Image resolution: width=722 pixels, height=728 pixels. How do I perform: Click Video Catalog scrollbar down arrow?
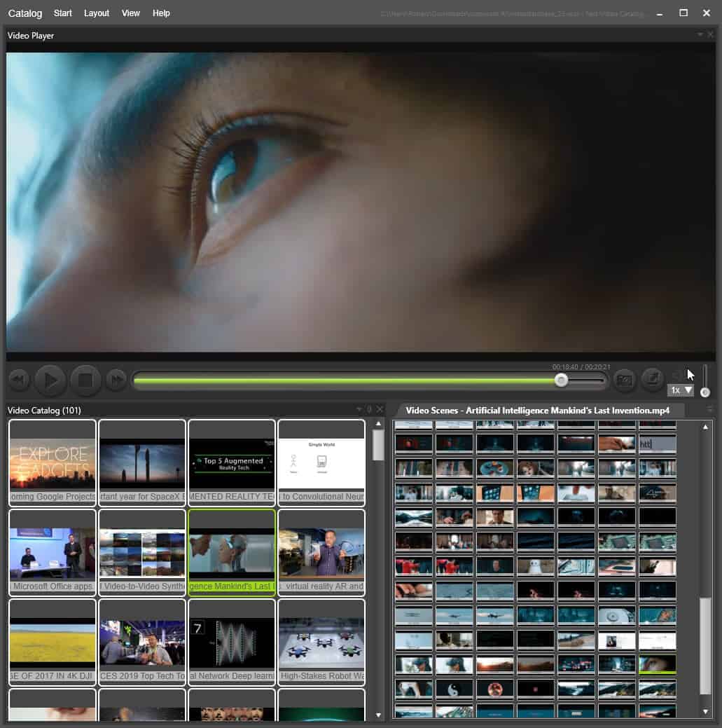point(379,715)
